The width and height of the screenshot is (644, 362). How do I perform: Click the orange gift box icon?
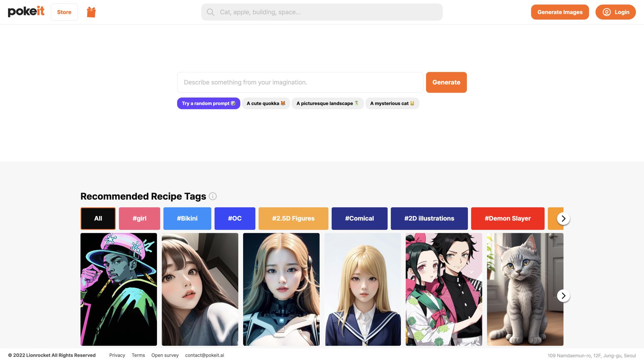pyautogui.click(x=91, y=12)
